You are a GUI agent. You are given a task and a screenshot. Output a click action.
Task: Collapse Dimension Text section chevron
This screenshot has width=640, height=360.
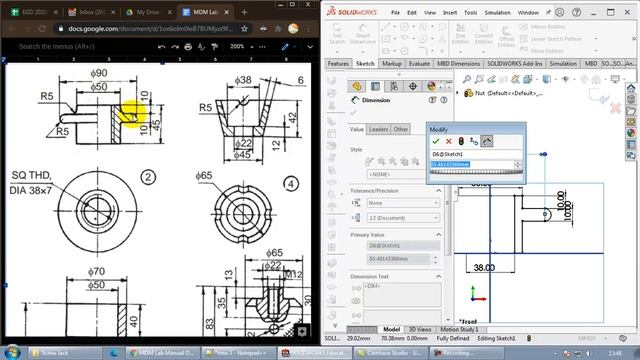[x=439, y=276]
